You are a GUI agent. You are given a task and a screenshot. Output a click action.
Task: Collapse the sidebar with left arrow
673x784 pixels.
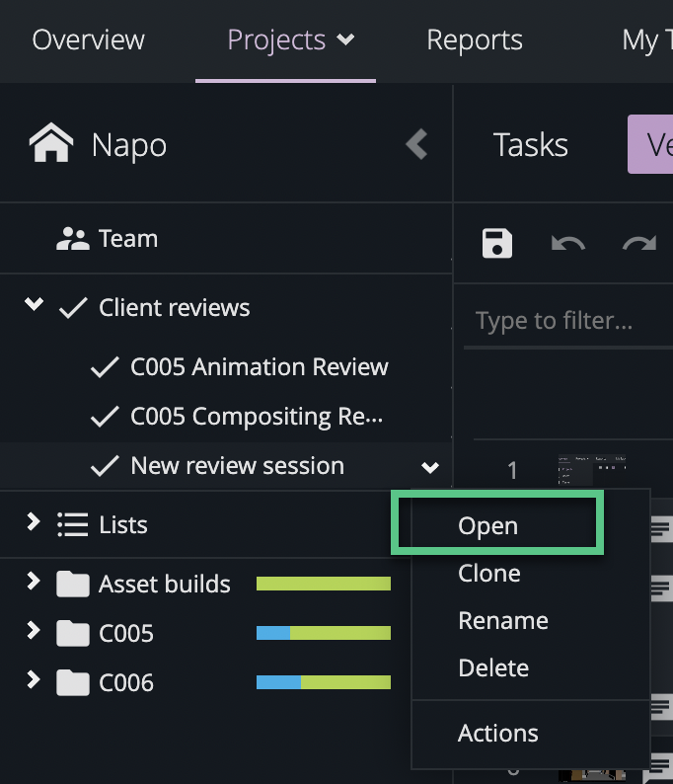click(416, 144)
